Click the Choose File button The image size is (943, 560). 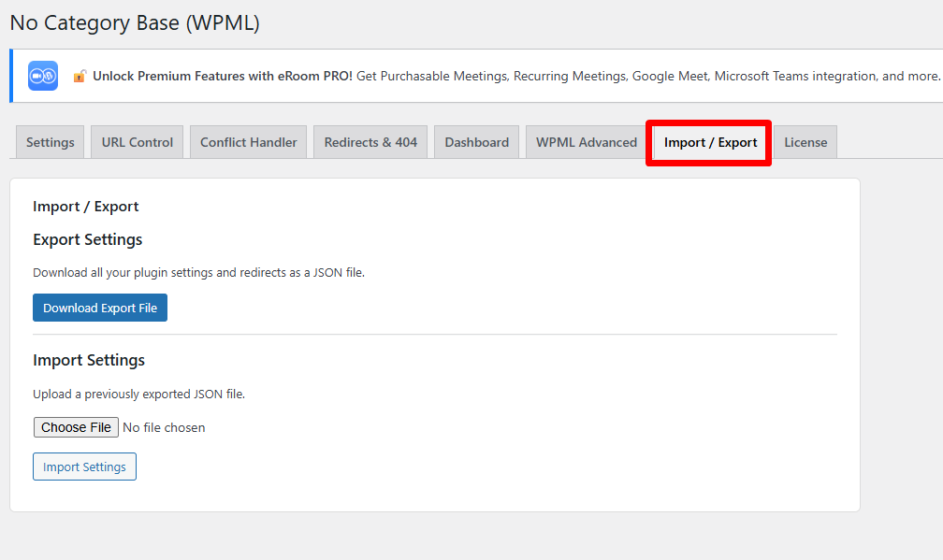[x=76, y=427]
